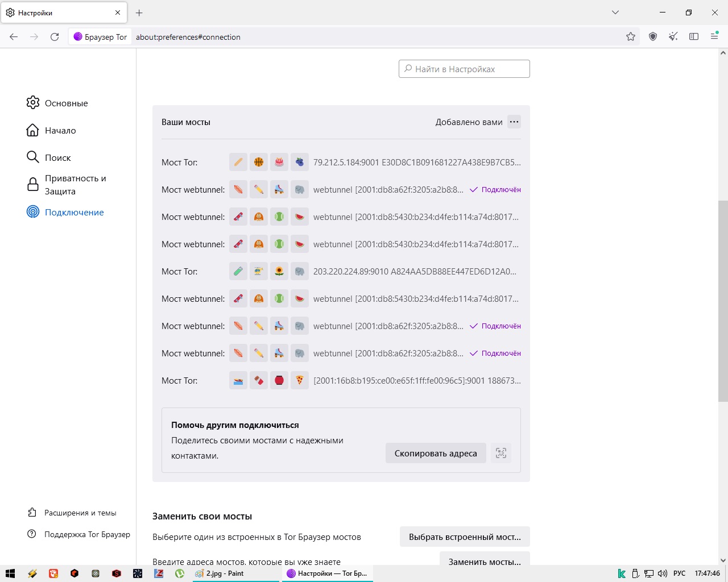Open the Поиск settings section
Screen dimensions: 728x582
(49, 157)
